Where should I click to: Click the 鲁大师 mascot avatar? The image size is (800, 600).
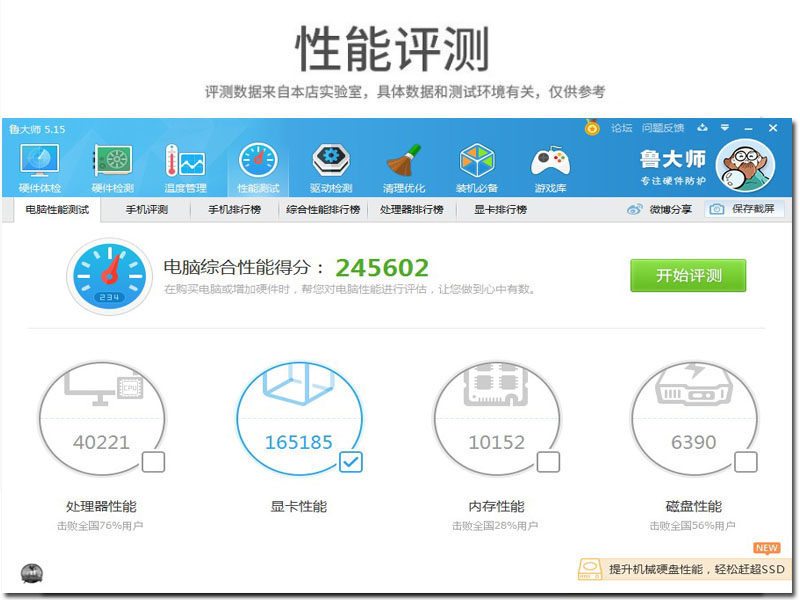745,166
